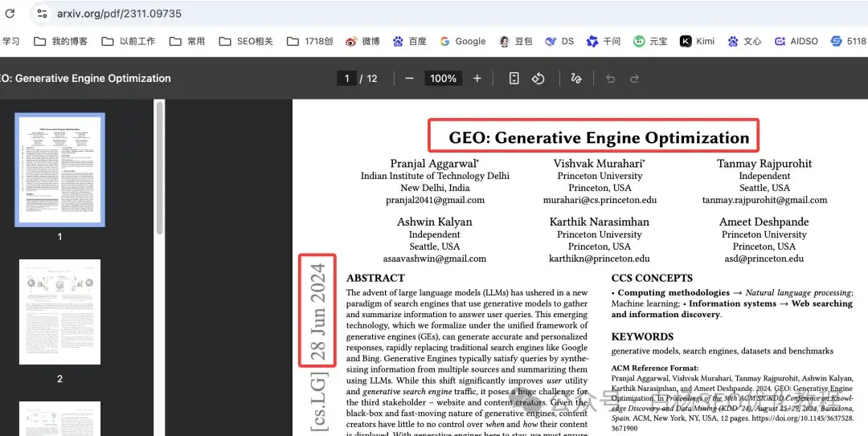This screenshot has height=436, width=868.
Task: Zoom in using the plus icon
Action: tap(477, 79)
